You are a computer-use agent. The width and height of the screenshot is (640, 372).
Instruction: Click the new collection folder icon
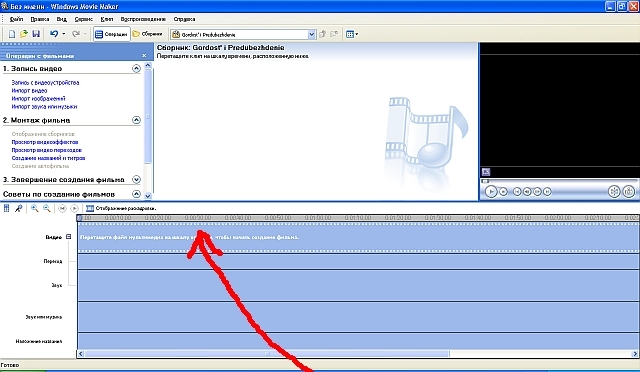pyautogui.click(x=334, y=34)
